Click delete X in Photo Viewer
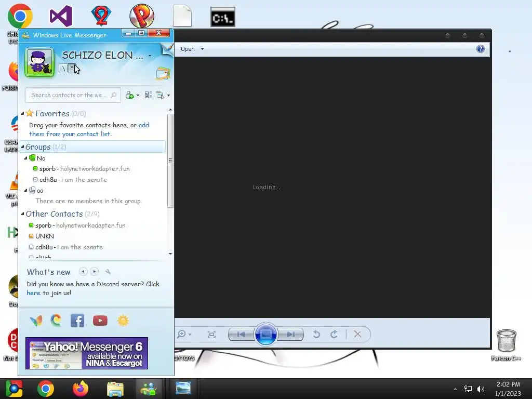This screenshot has height=399, width=532. [x=357, y=334]
